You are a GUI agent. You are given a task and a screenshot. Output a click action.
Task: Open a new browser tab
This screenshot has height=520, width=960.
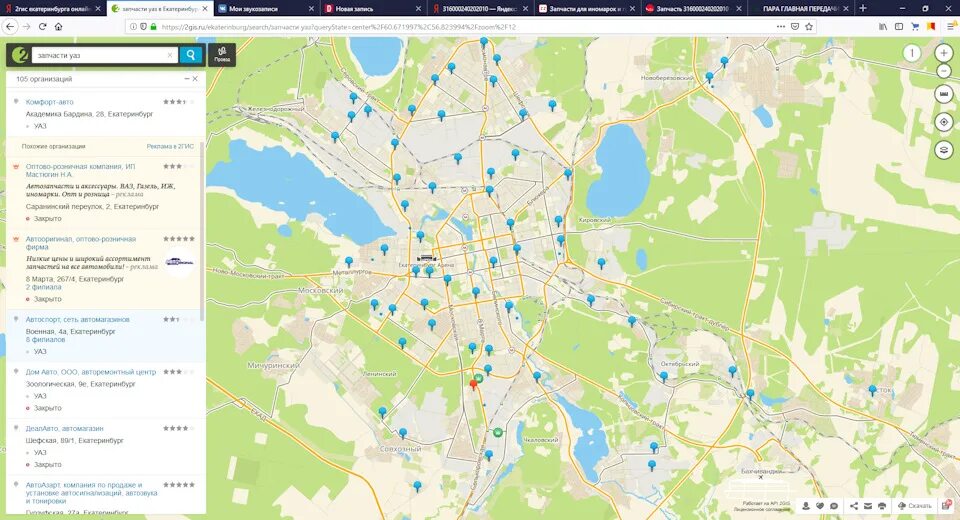[x=863, y=8]
